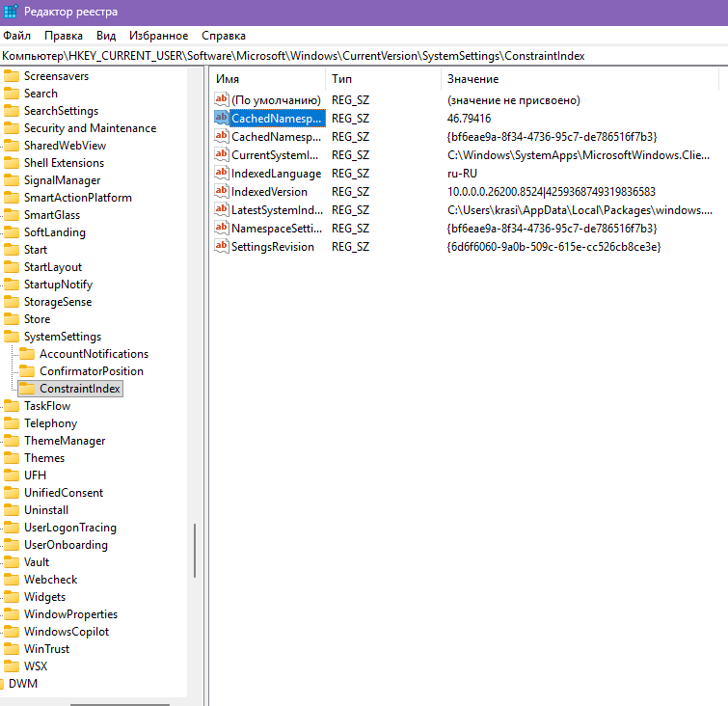The height and width of the screenshot is (706, 728).
Task: Click the Имя column header
Action: pos(268,79)
